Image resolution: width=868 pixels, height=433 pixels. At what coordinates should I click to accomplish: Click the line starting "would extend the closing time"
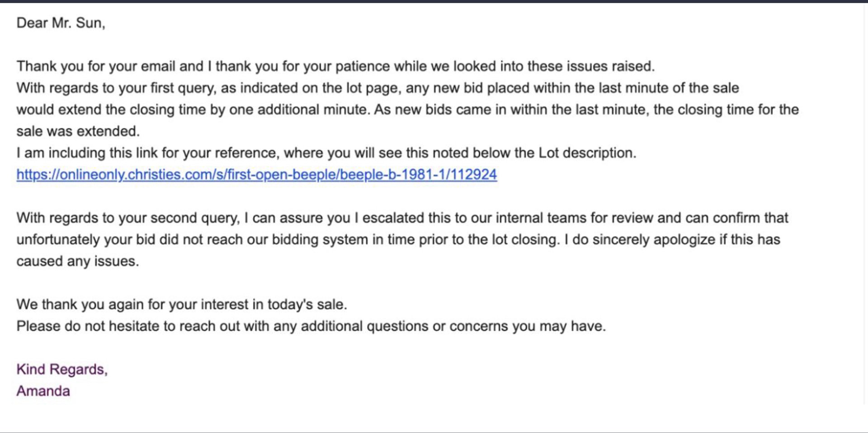408,109
